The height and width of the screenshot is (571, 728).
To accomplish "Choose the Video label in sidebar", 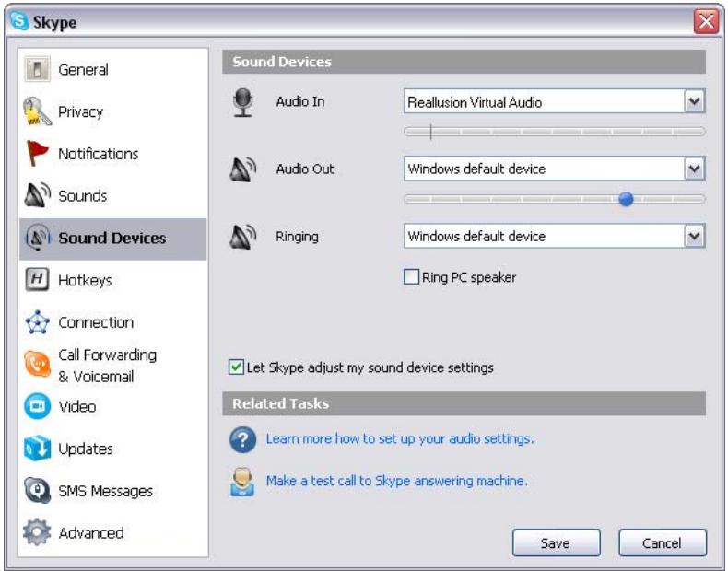I will coord(77,407).
